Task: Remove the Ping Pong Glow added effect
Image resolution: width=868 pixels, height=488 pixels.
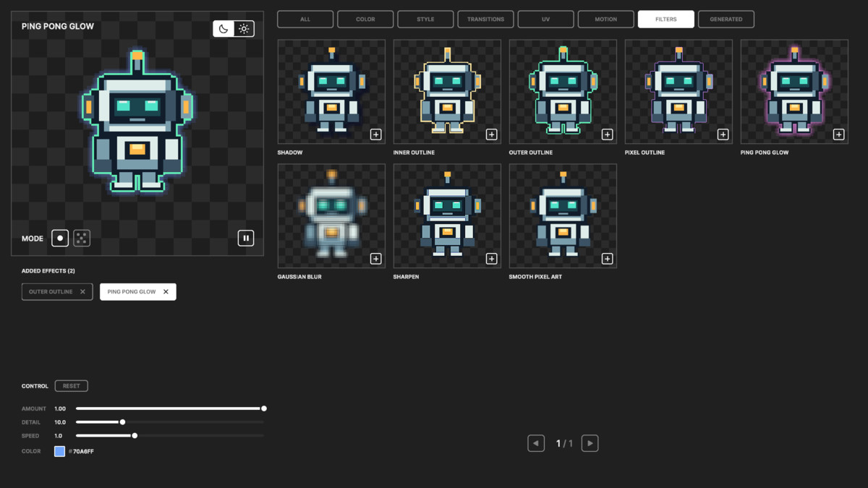Action: (x=166, y=292)
